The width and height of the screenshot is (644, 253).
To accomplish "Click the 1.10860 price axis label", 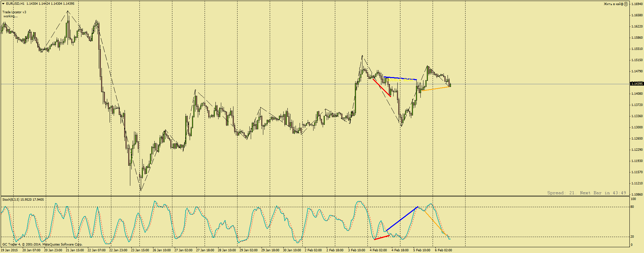I will coord(637,195).
